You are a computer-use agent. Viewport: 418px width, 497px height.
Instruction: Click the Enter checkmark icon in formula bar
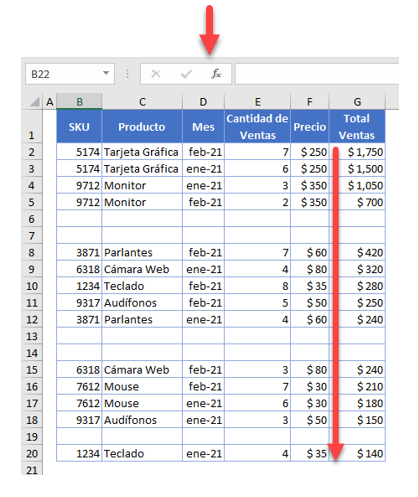(x=186, y=74)
